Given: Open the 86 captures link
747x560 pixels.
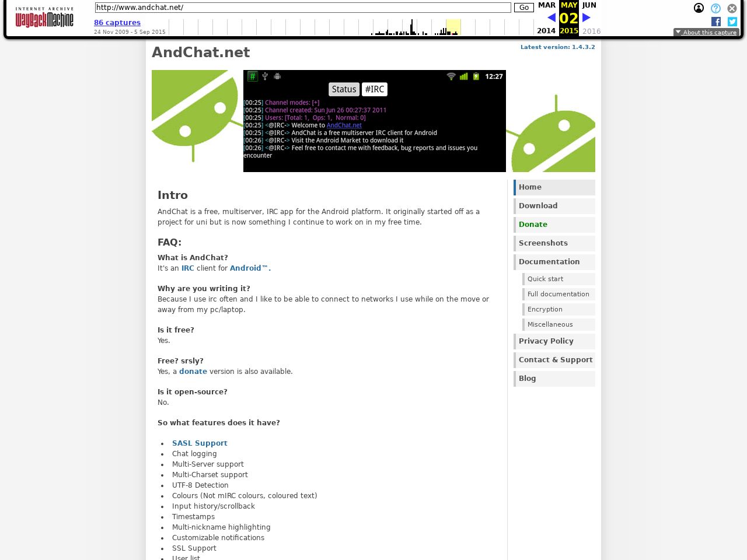Looking at the screenshot, I should click(x=117, y=23).
